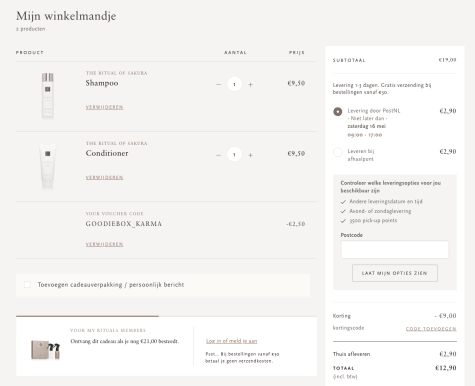Click the Mijn winkelmandje heading

pyautogui.click(x=66, y=16)
